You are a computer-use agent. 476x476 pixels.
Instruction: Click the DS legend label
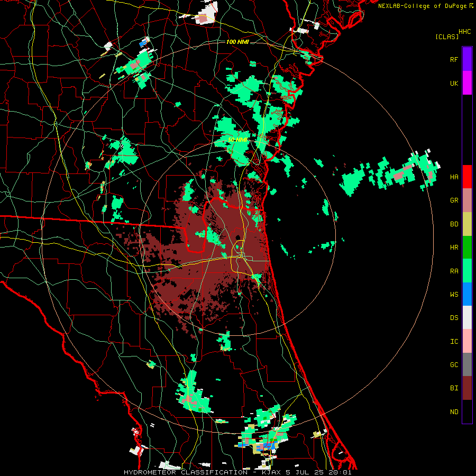(x=454, y=318)
